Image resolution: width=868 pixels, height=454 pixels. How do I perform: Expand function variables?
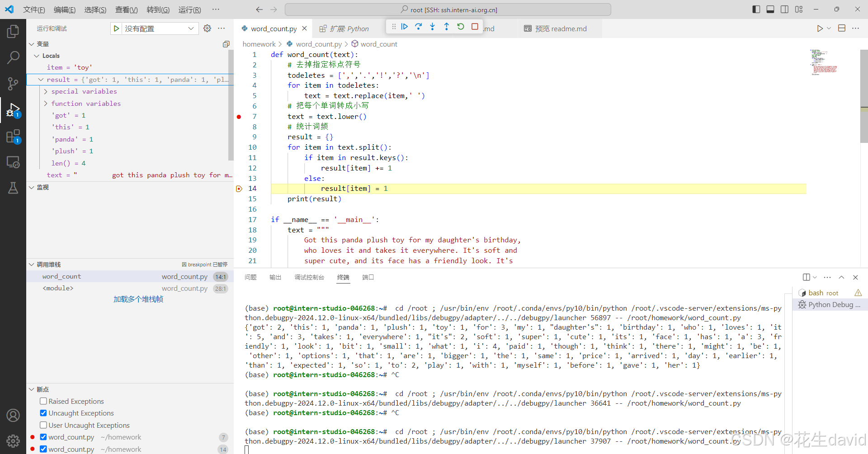(x=46, y=104)
